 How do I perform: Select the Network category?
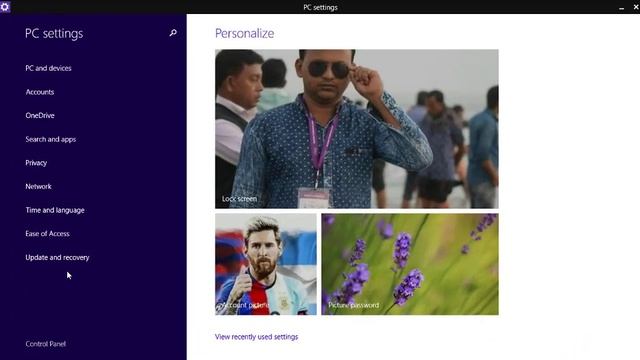pos(38,187)
